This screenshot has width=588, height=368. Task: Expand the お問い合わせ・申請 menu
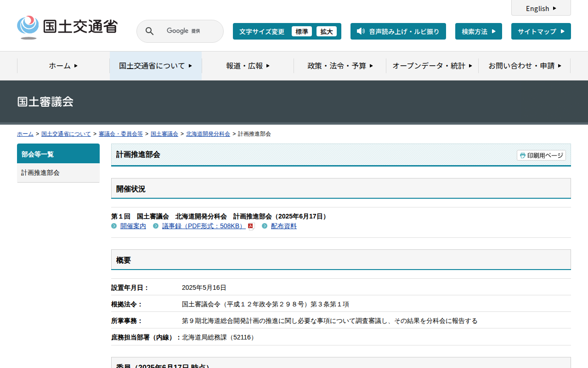click(x=525, y=66)
